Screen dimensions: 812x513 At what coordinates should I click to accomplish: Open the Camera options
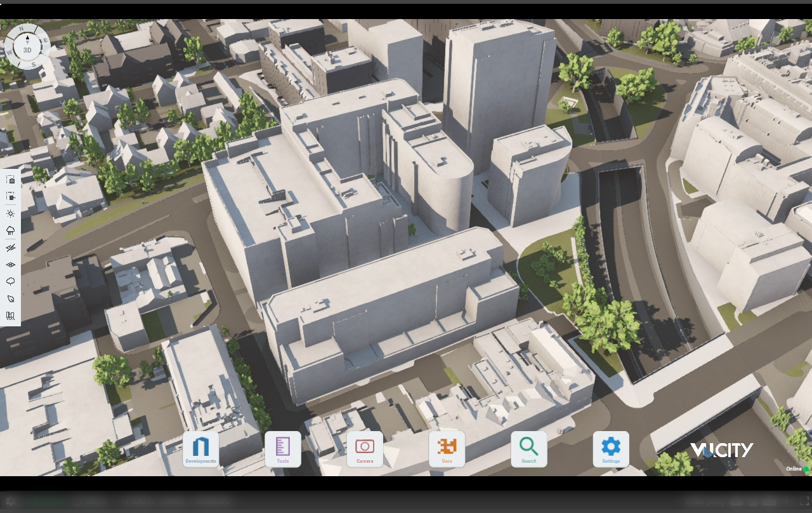pos(365,450)
